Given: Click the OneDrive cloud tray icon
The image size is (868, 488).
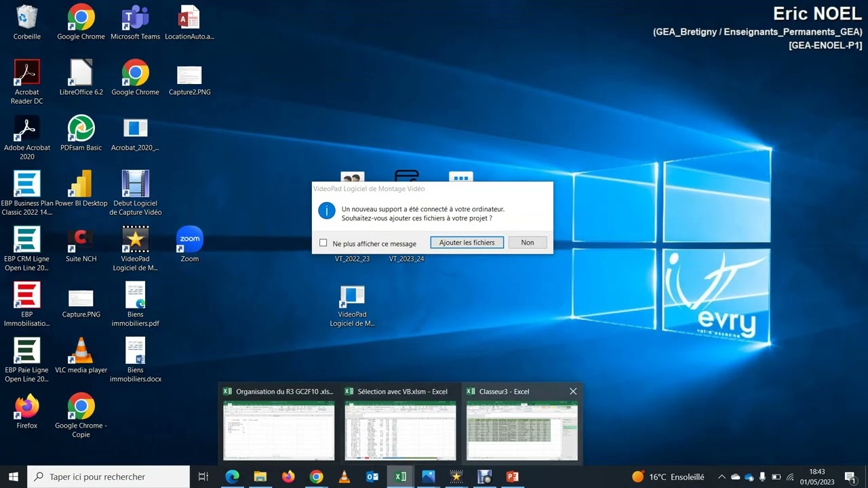Looking at the screenshot, I should pyautogui.click(x=735, y=477).
